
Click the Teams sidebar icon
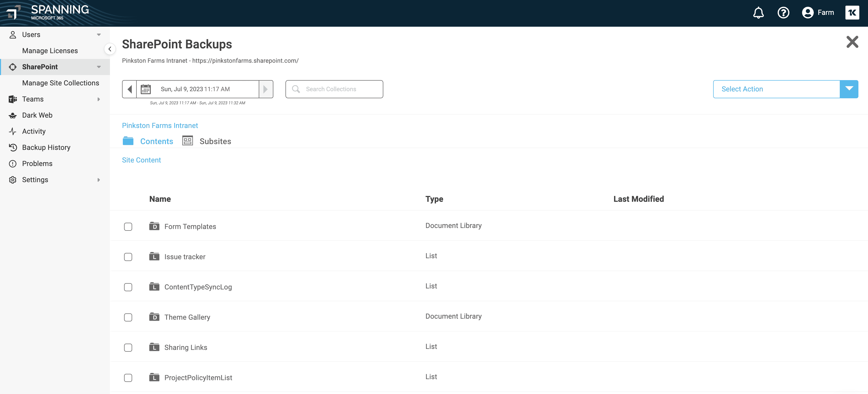pos(13,99)
